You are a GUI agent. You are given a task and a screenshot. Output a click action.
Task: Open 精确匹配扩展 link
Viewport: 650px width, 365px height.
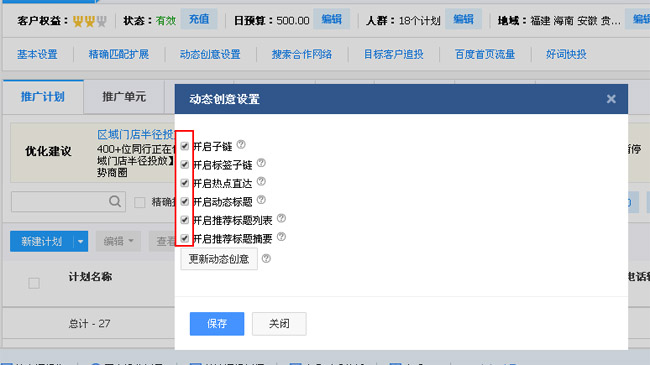[119, 54]
